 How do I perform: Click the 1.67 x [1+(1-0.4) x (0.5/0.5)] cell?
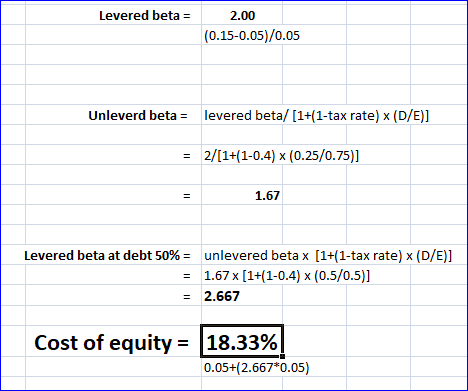tap(287, 276)
